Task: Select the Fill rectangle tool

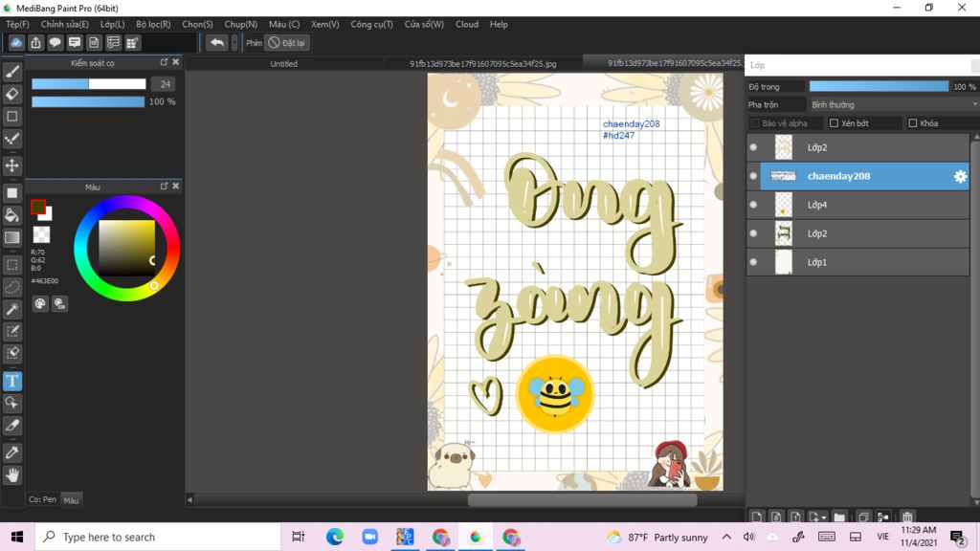Action: click(11, 193)
